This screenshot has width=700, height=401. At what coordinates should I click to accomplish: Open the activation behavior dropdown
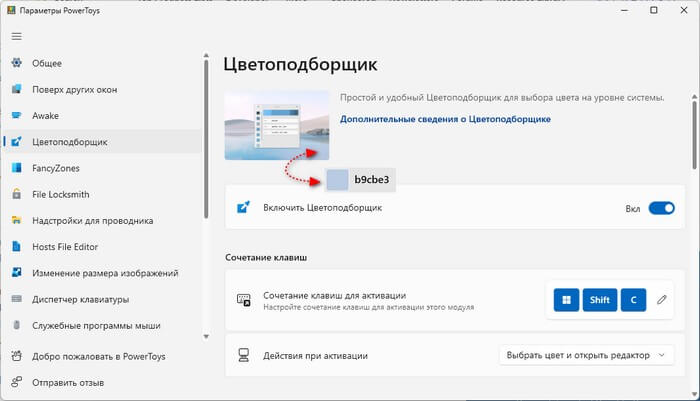(x=586, y=355)
